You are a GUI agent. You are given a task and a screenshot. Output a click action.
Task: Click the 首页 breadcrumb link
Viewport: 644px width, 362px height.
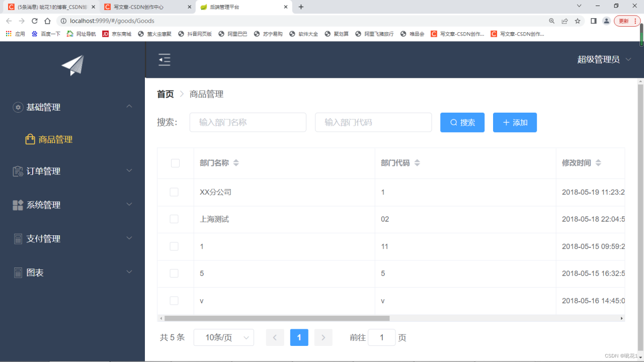click(166, 94)
